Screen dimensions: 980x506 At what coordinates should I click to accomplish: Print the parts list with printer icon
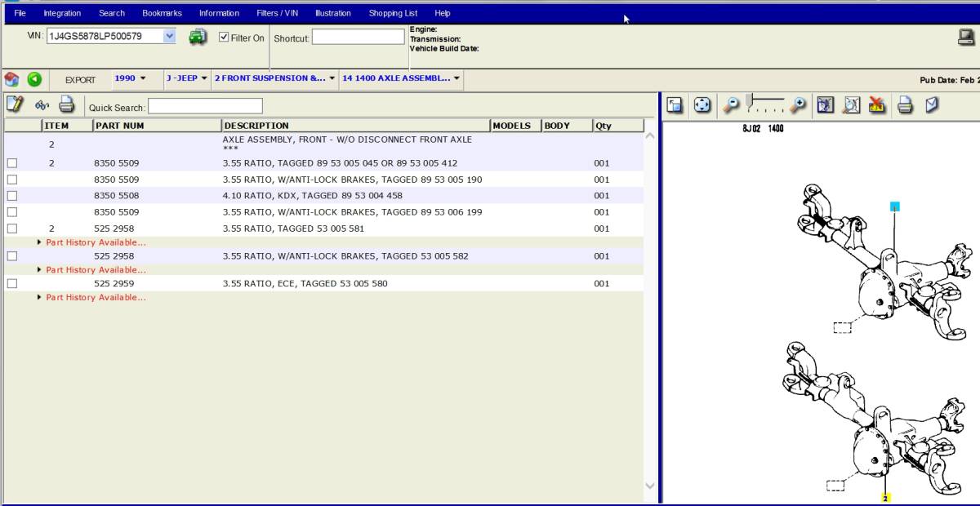[67, 104]
